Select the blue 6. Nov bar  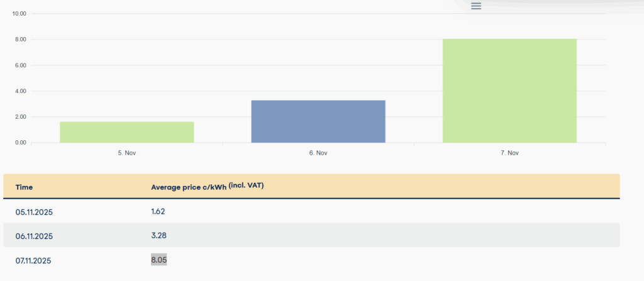tap(318, 121)
